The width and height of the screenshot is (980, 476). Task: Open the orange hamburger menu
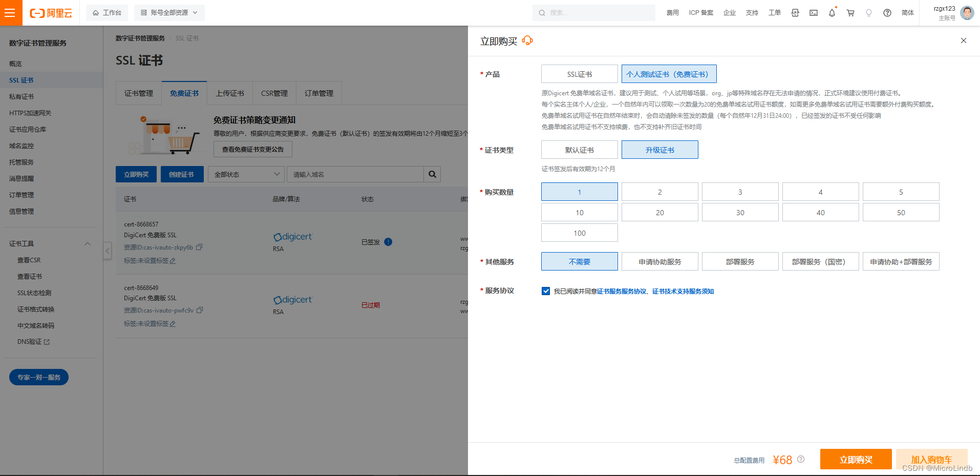[x=11, y=13]
